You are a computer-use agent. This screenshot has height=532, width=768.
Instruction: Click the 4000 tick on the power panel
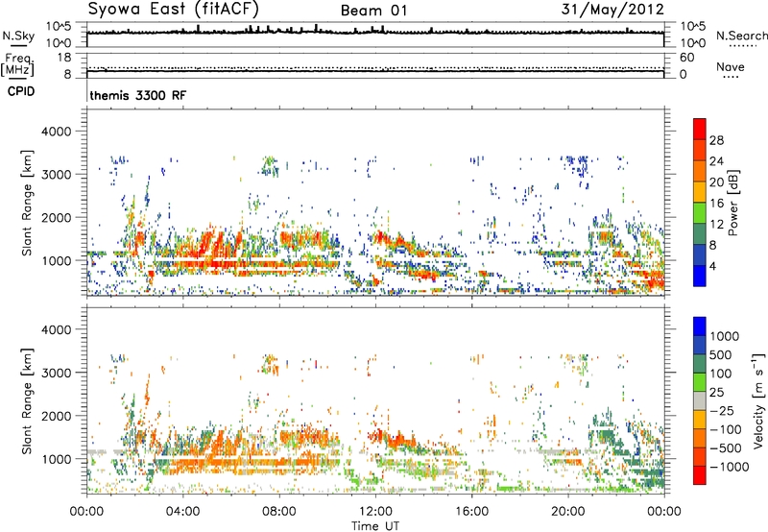[x=57, y=132]
